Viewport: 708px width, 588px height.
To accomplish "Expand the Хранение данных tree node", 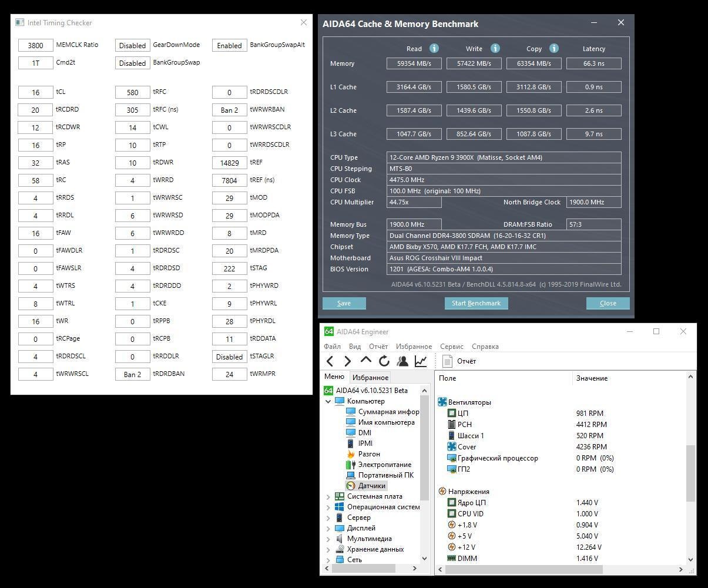I will click(328, 549).
